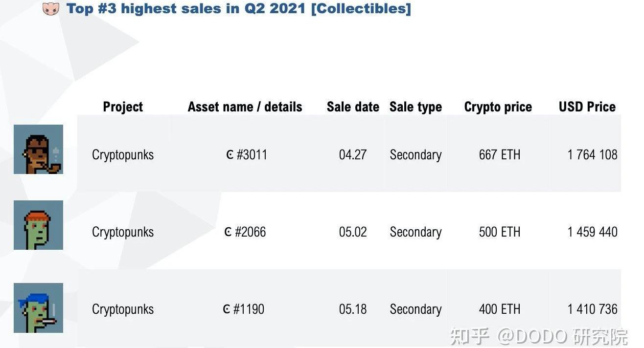Click the Project column header
This screenshot has height=348, width=644.
pyautogui.click(x=123, y=107)
